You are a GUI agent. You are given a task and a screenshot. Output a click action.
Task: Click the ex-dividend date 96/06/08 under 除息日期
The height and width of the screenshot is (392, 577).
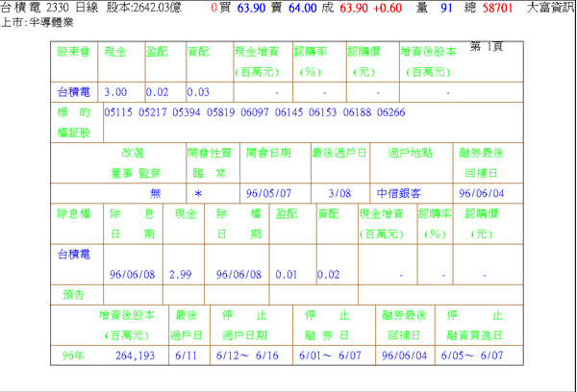pos(133,275)
